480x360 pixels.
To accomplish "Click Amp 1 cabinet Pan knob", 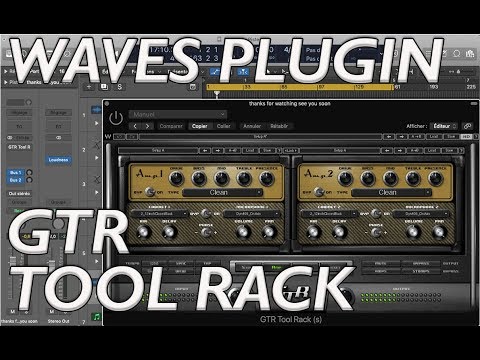I will [x=269, y=232].
